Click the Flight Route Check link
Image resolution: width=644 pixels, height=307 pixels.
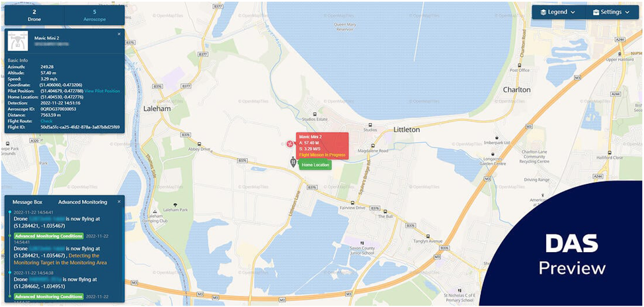point(46,121)
